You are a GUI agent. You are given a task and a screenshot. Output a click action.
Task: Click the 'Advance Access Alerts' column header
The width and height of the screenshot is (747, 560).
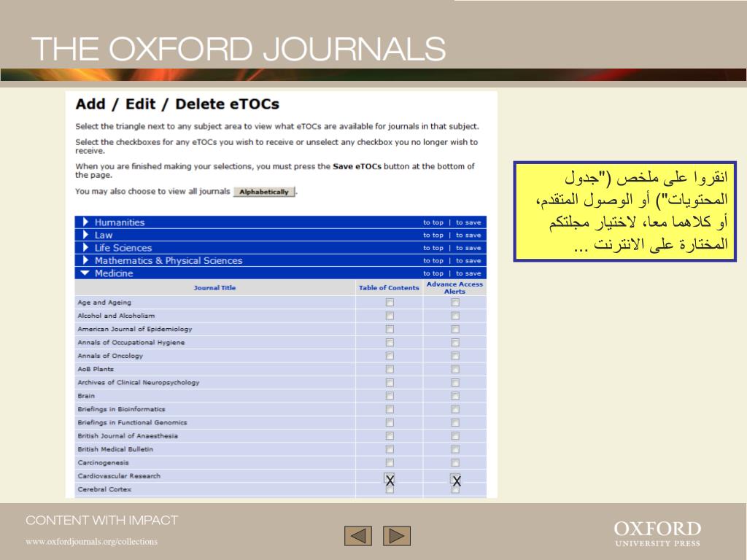[454, 287]
